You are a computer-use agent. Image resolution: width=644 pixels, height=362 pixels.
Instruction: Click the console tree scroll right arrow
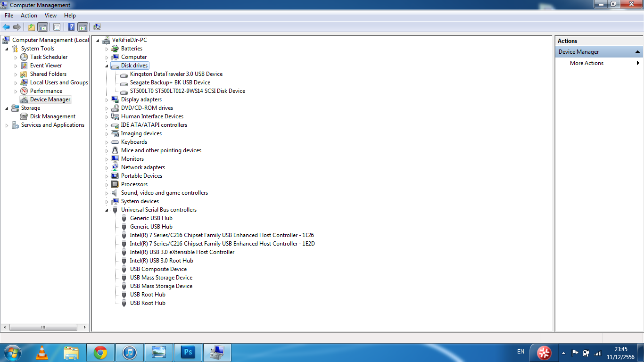coord(85,327)
